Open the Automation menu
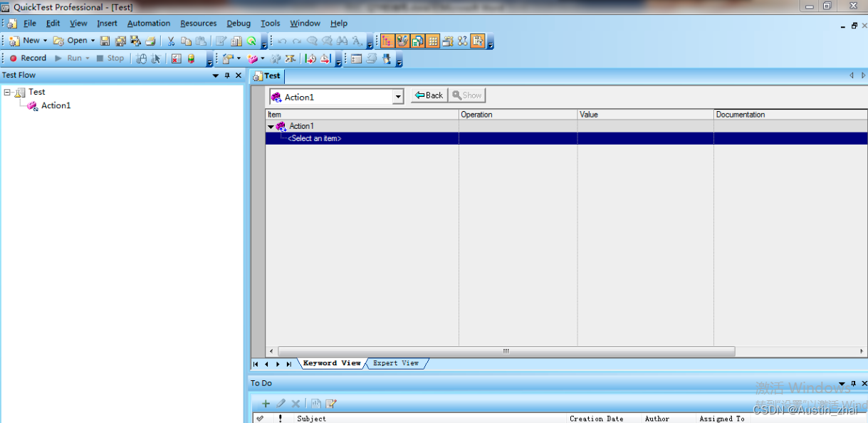The width and height of the screenshot is (868, 423). pos(149,23)
